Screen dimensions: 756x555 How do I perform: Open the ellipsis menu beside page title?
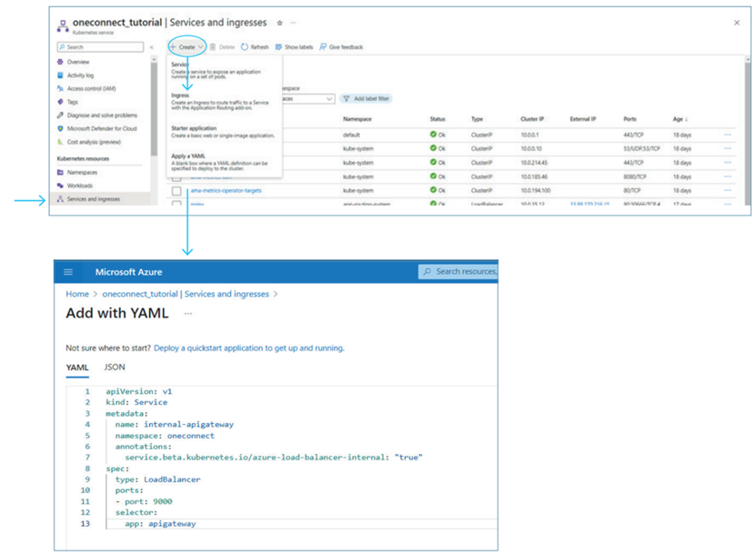293,23
